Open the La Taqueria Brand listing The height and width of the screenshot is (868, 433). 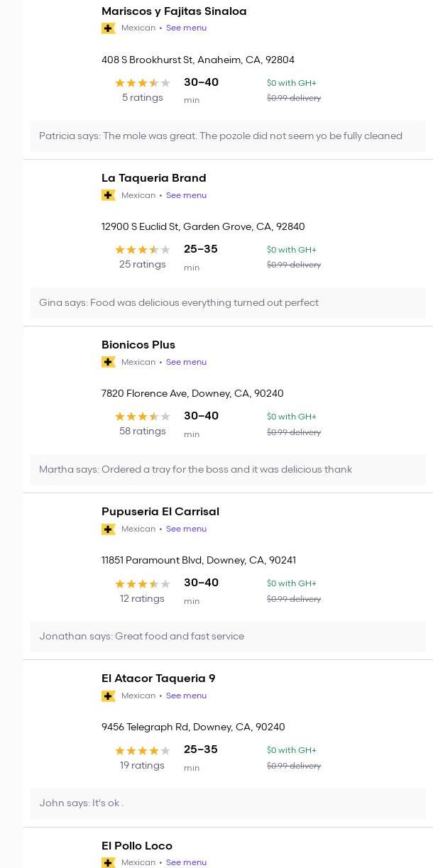click(153, 178)
